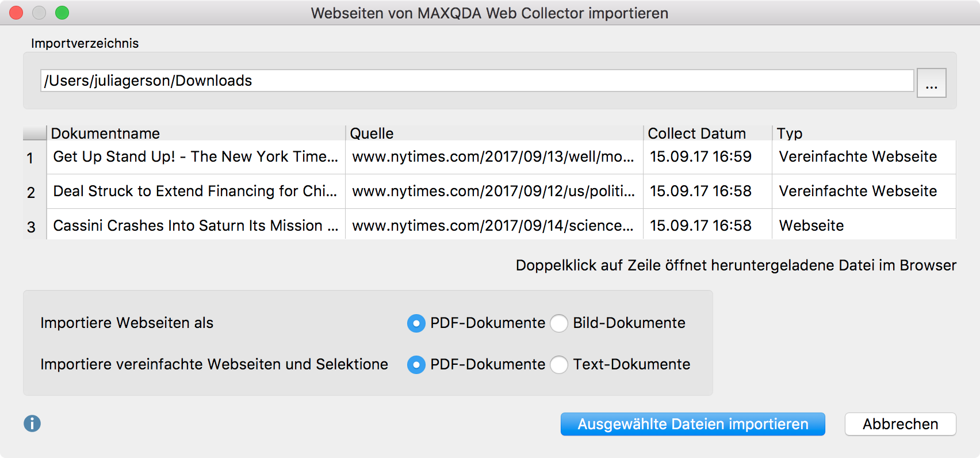Click the 'Ausgewählte Dateien importieren' button
The height and width of the screenshot is (458, 980).
pos(692,424)
